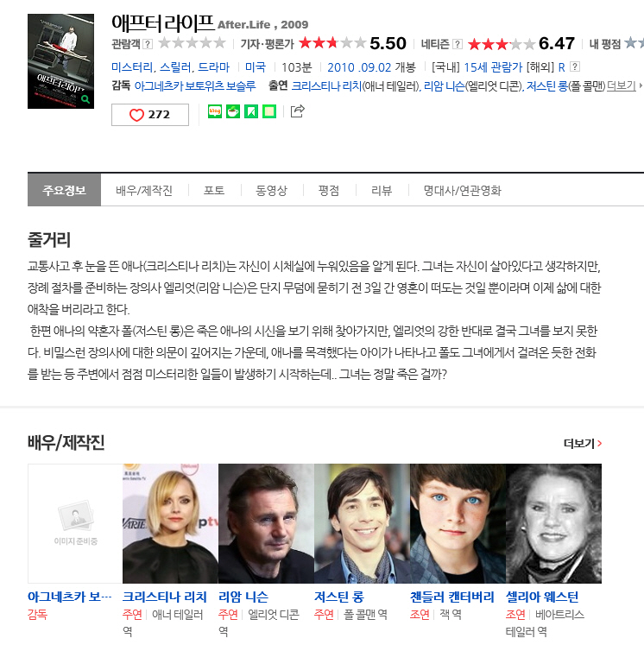Image resolution: width=644 pixels, height=651 pixels.
Task: Open help icon next to 네티즌 rating
Action: point(458,43)
